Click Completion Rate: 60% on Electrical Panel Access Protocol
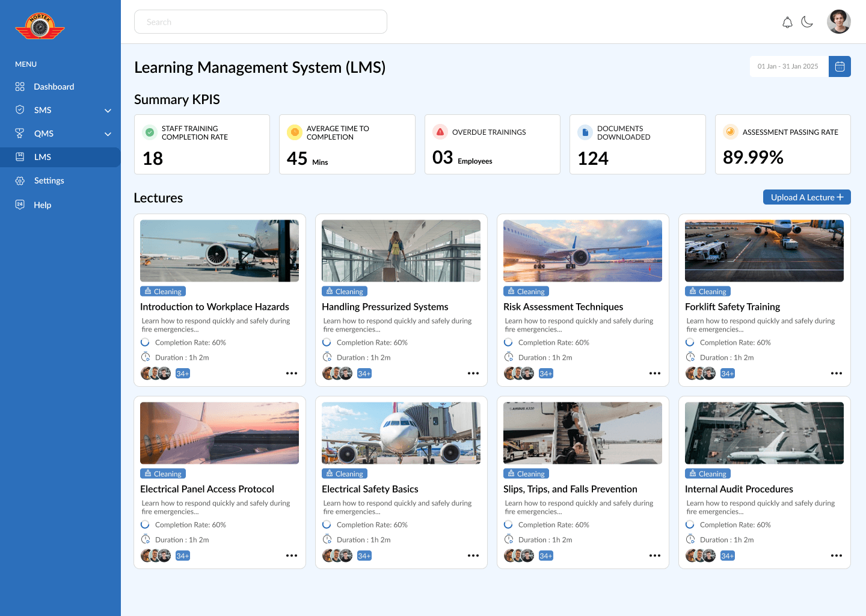866x616 pixels. click(191, 525)
